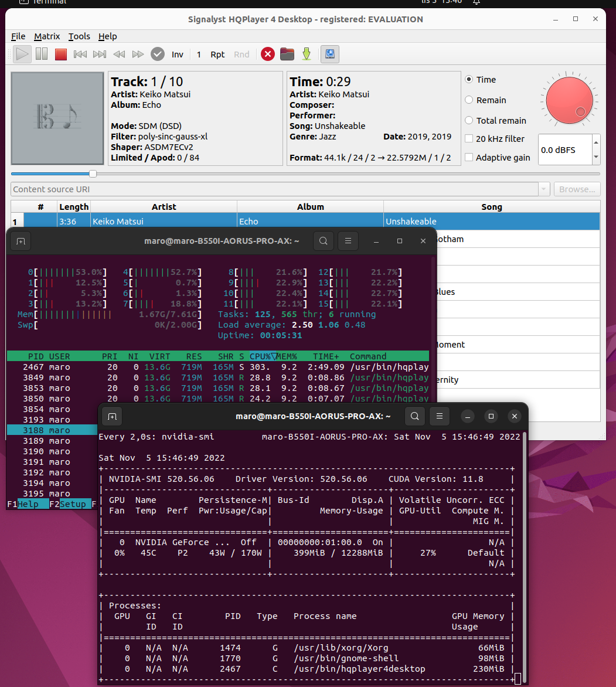Open the Help menu in HQPlayer
Screen dimensions: 616x687
pyautogui.click(x=107, y=36)
